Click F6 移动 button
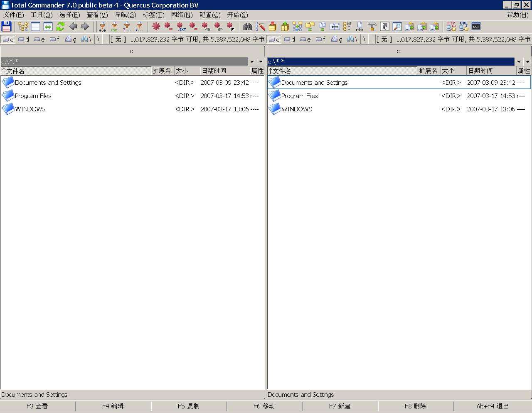This screenshot has height=413, width=532. pos(264,406)
